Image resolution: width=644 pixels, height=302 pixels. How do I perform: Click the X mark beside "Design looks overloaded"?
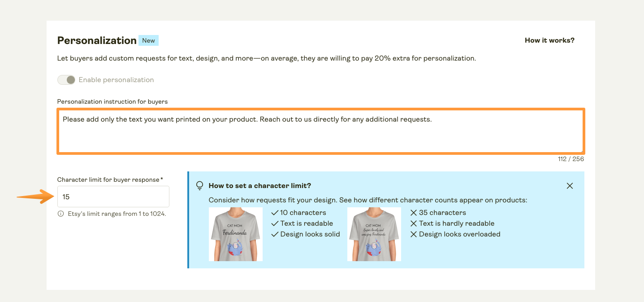[x=413, y=234]
